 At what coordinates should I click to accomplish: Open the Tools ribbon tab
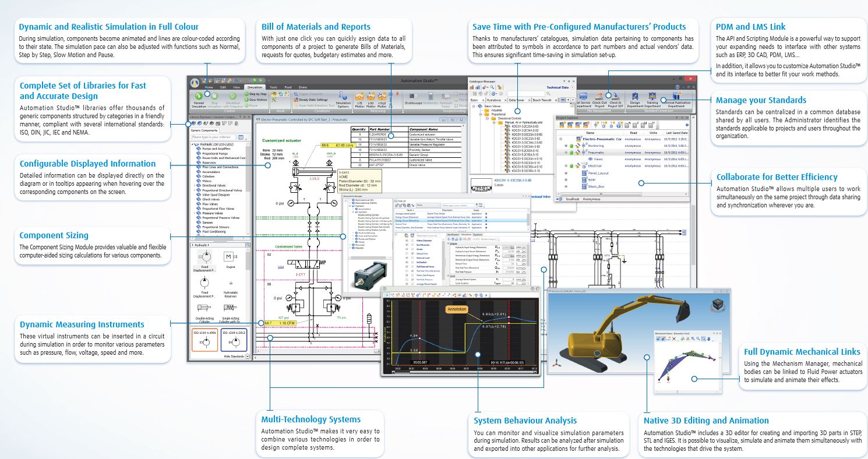click(273, 86)
